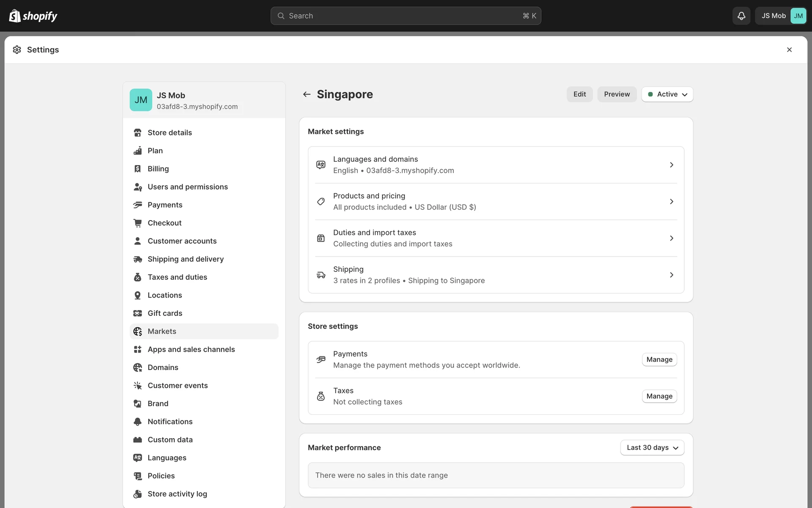Click Manage button for Payments
This screenshot has width=812, height=508.
pyautogui.click(x=659, y=359)
